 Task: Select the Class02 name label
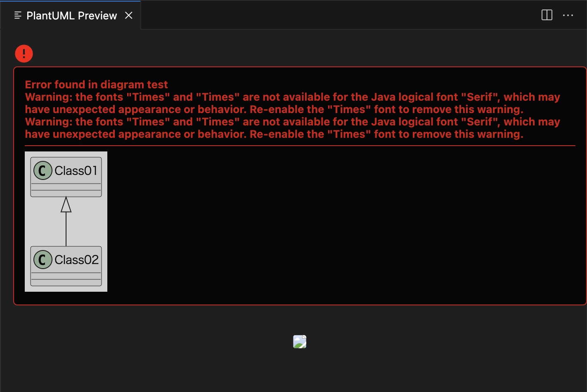76,260
